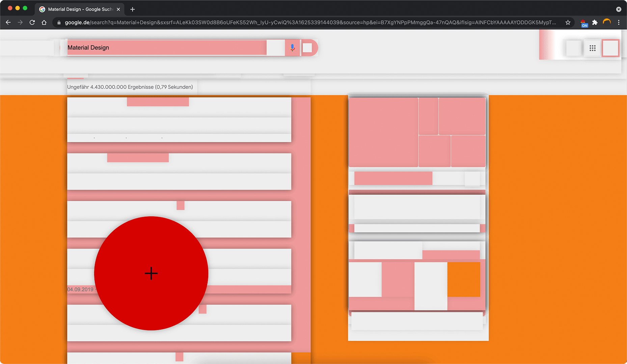Click the browser forward arrow
This screenshot has height=364, width=627.
[x=20, y=23]
